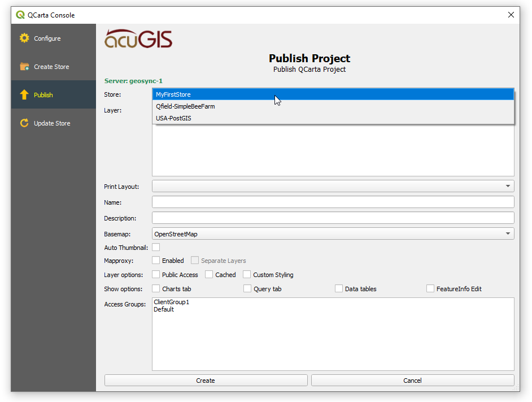Enable the Public Access checkbox

click(x=156, y=275)
